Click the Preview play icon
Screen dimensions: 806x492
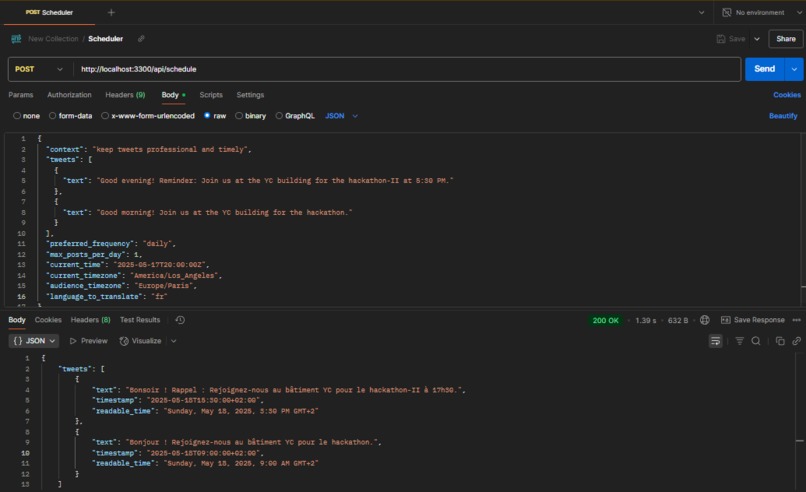coord(73,341)
